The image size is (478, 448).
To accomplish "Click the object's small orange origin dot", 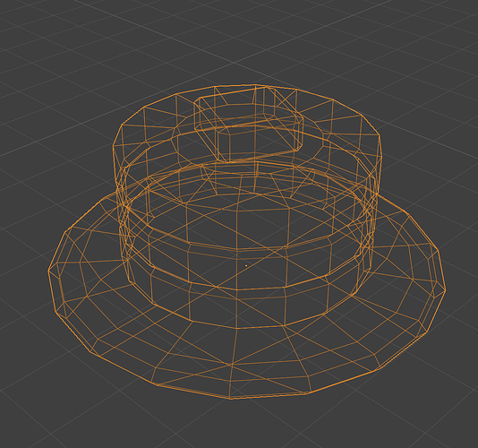I will pos(246,266).
